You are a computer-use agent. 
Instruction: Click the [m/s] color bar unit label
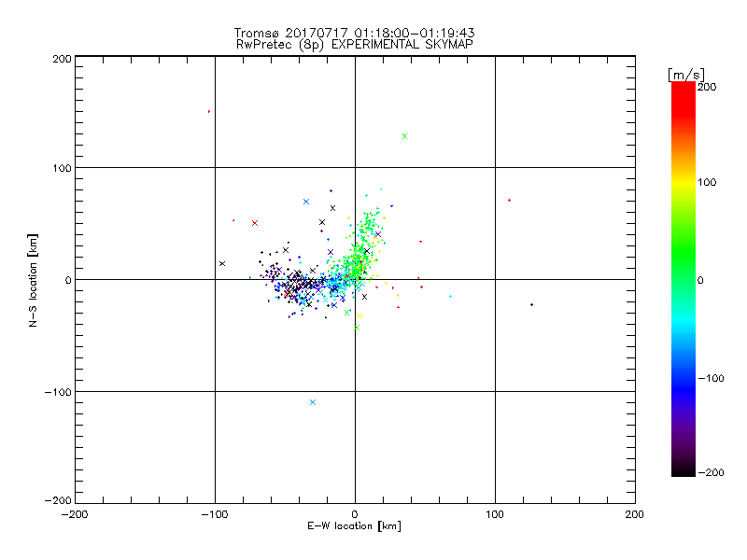(x=686, y=75)
